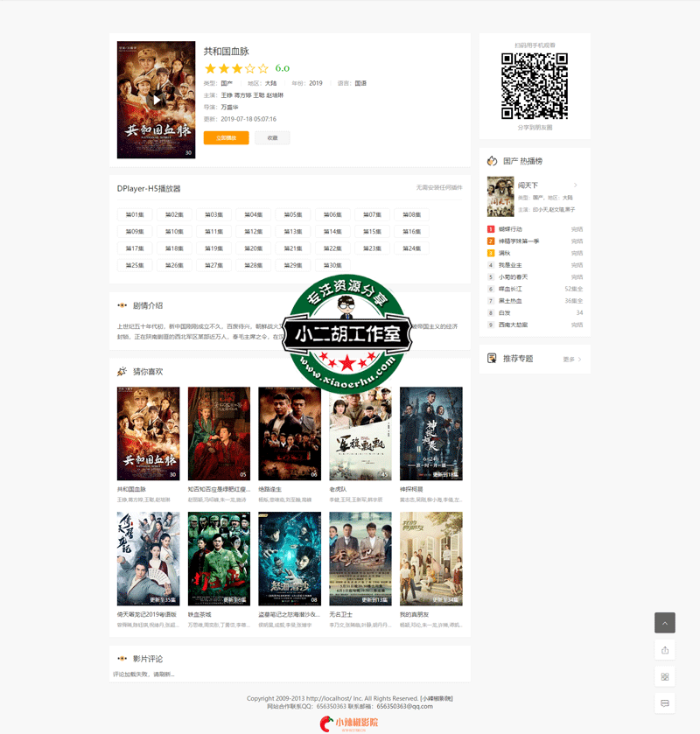Open the 我是业主 link in the hot list
700x734 pixels.
[x=509, y=265]
